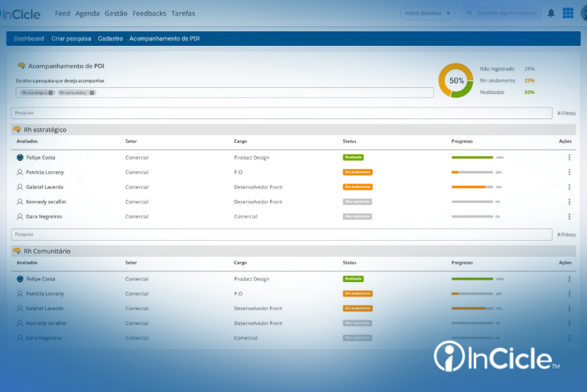Expand the Incicle Sistemas company dropdown
The width and height of the screenshot is (587, 392).
pos(427,14)
